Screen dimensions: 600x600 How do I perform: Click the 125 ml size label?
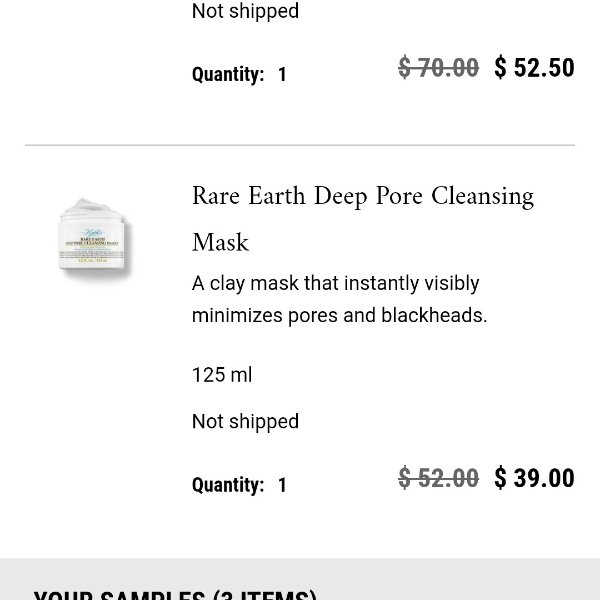click(x=222, y=375)
